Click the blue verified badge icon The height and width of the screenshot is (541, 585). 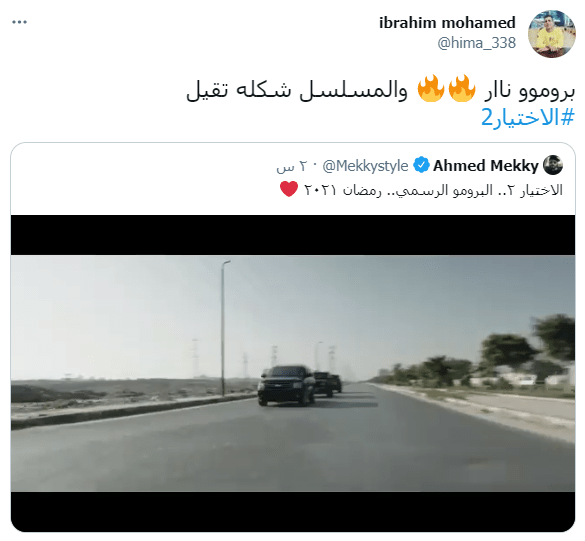[422, 165]
